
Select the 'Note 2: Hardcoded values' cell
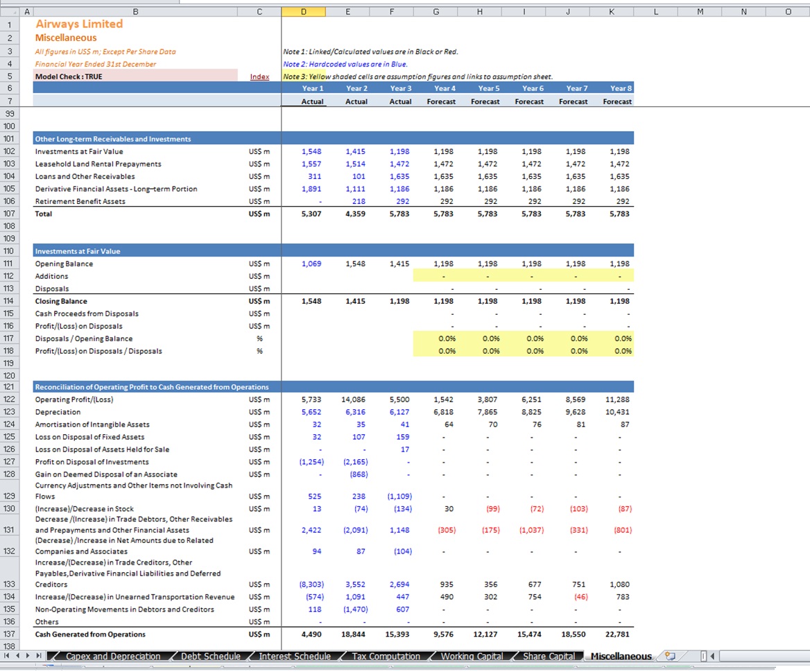pyautogui.click(x=345, y=64)
